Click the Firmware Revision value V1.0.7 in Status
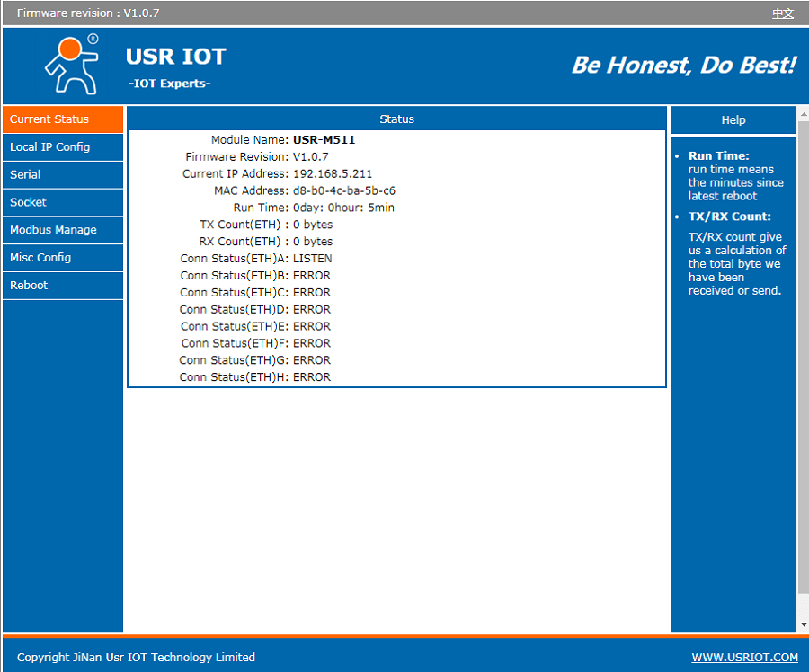809x672 pixels. coord(311,157)
